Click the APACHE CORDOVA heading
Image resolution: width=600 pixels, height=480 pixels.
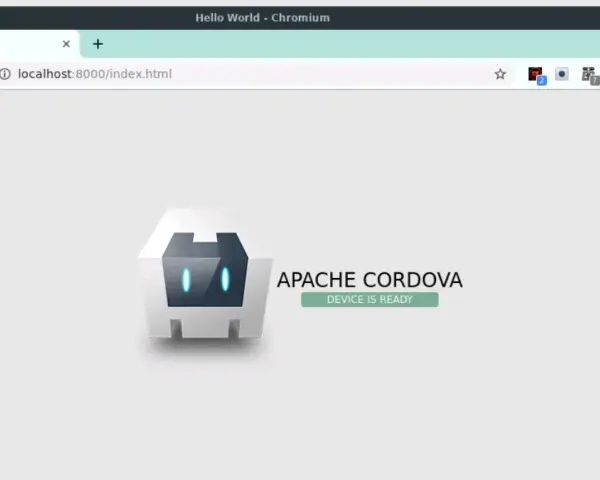(x=370, y=280)
